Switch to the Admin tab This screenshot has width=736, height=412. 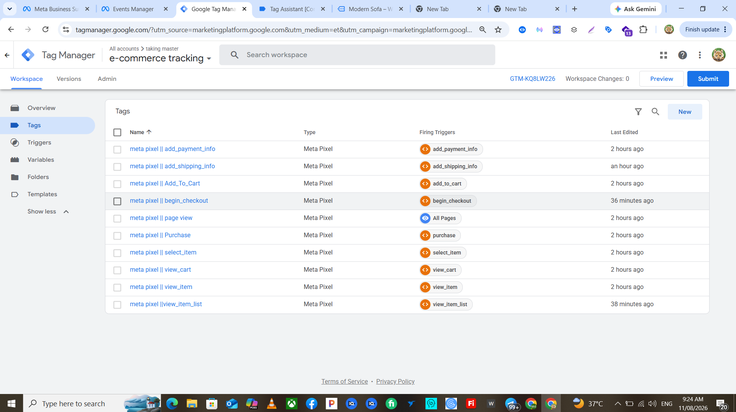pyautogui.click(x=107, y=79)
